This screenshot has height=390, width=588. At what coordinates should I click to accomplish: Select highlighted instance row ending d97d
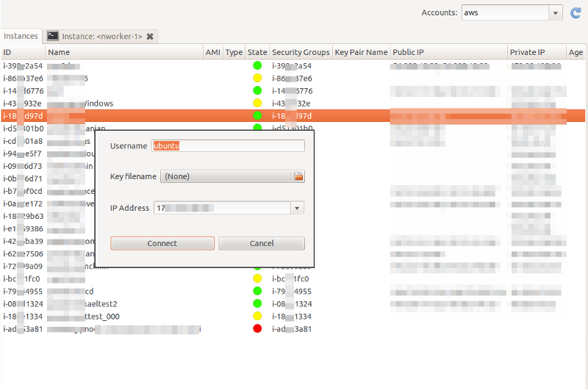(293, 116)
